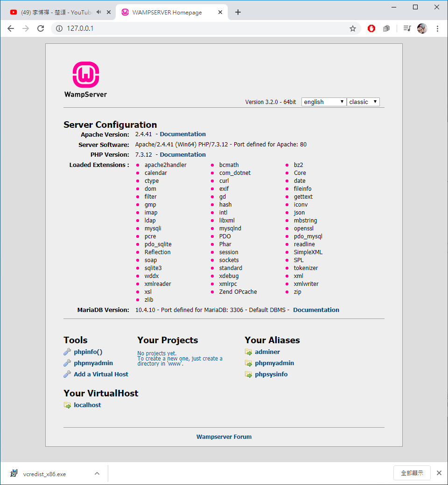Open phpmyadmin under Your Aliases

pos(274,363)
